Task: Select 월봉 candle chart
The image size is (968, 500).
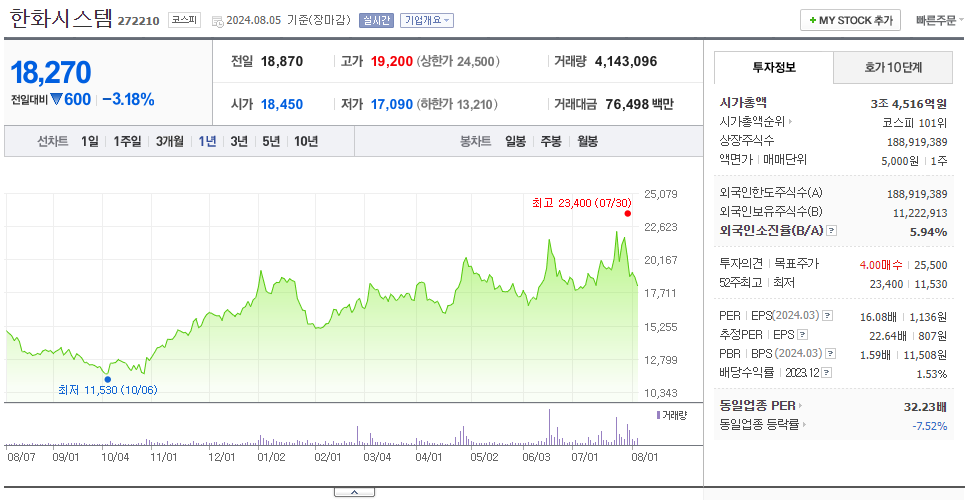Action: click(588, 141)
